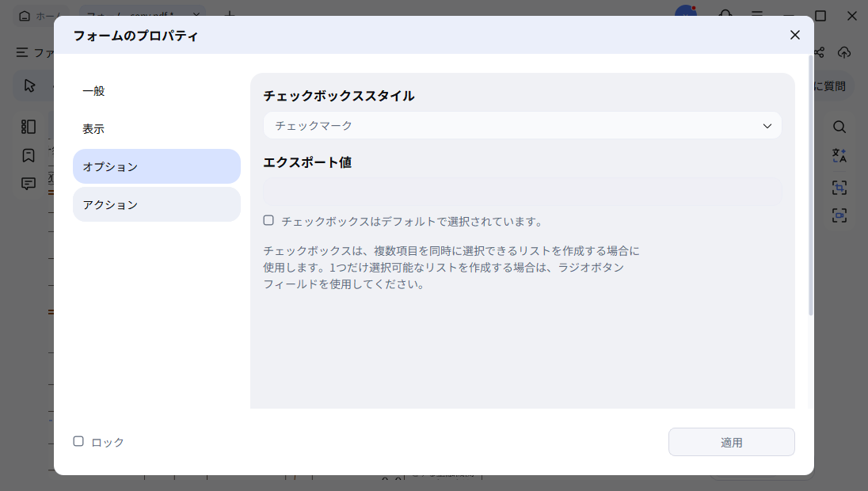
Task: Open the translate text tool
Action: pyautogui.click(x=839, y=155)
